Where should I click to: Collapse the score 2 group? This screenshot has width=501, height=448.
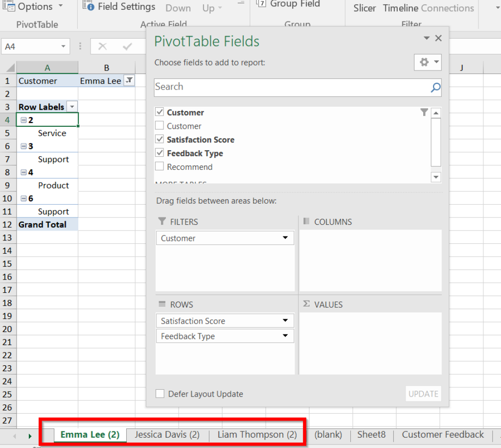tap(23, 119)
